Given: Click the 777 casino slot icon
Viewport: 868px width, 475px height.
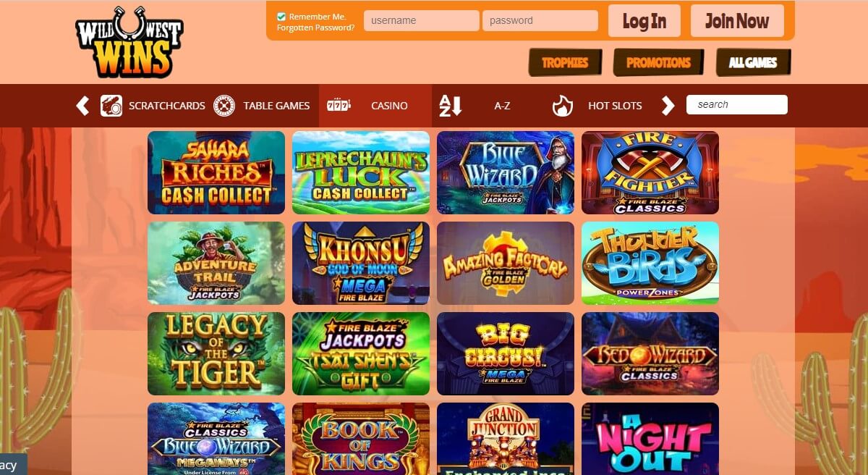Looking at the screenshot, I should tap(339, 106).
